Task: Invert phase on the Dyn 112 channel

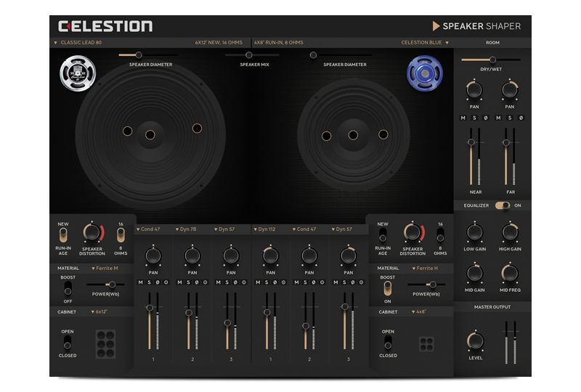Action: (x=275, y=282)
